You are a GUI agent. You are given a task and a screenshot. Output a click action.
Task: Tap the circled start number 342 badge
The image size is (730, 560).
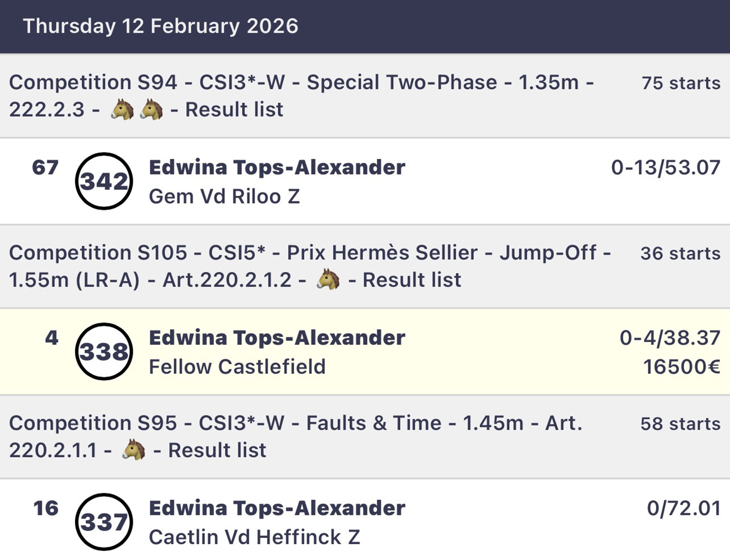coord(104,181)
